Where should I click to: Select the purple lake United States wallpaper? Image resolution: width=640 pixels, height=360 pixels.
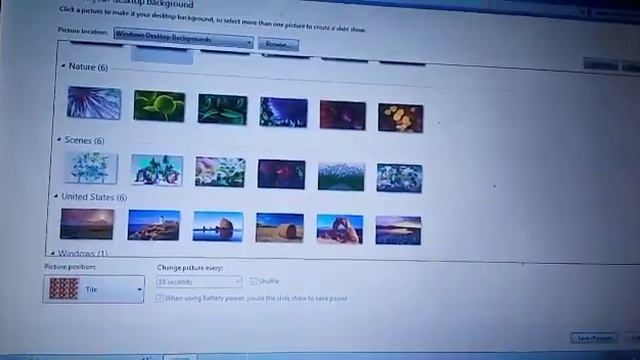[x=398, y=231]
